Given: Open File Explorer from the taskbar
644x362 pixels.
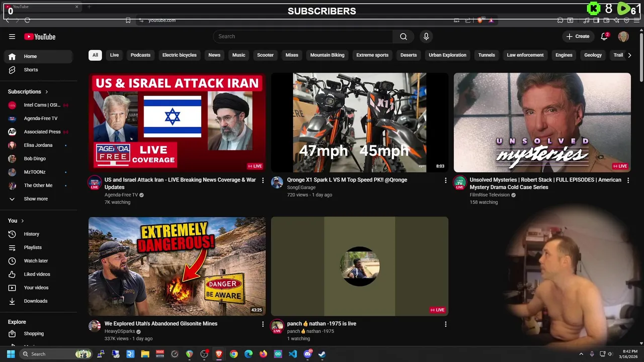Looking at the screenshot, I should click(x=145, y=354).
